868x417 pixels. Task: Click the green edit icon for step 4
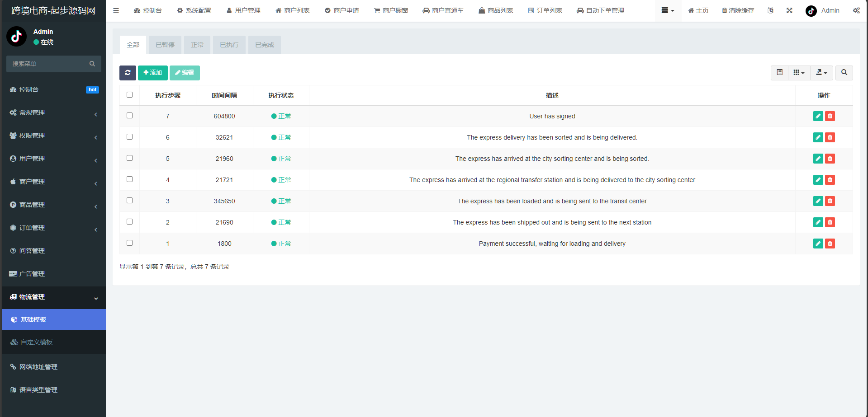pos(818,180)
